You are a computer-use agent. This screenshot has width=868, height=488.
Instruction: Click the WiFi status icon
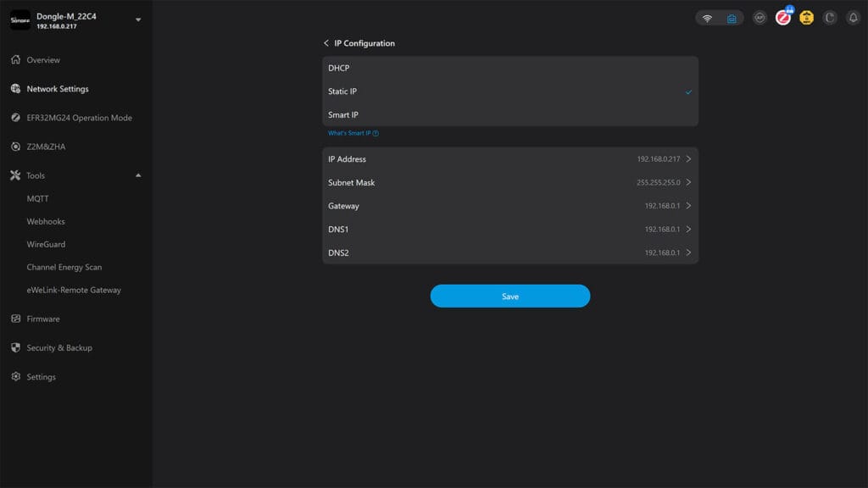(x=708, y=17)
